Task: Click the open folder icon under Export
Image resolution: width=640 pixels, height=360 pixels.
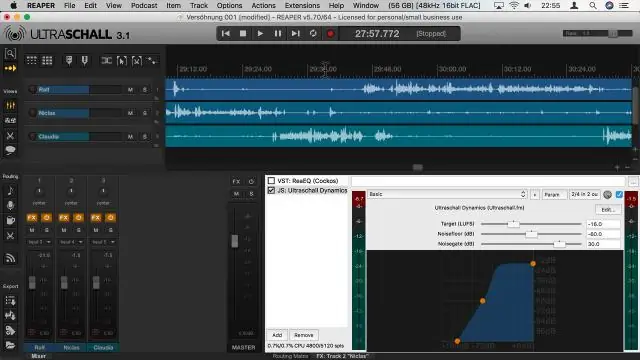Action: [x=10, y=345]
